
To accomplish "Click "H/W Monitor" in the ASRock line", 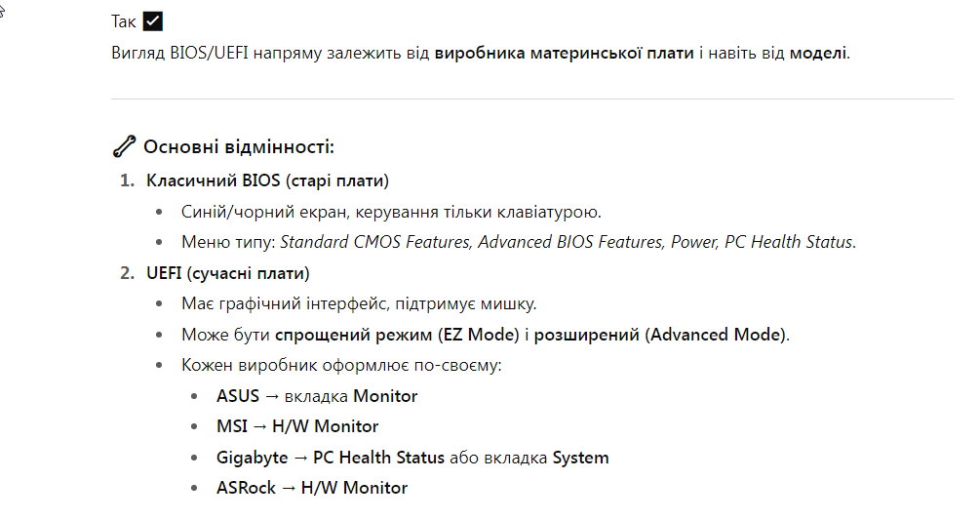I will [x=354, y=488].
